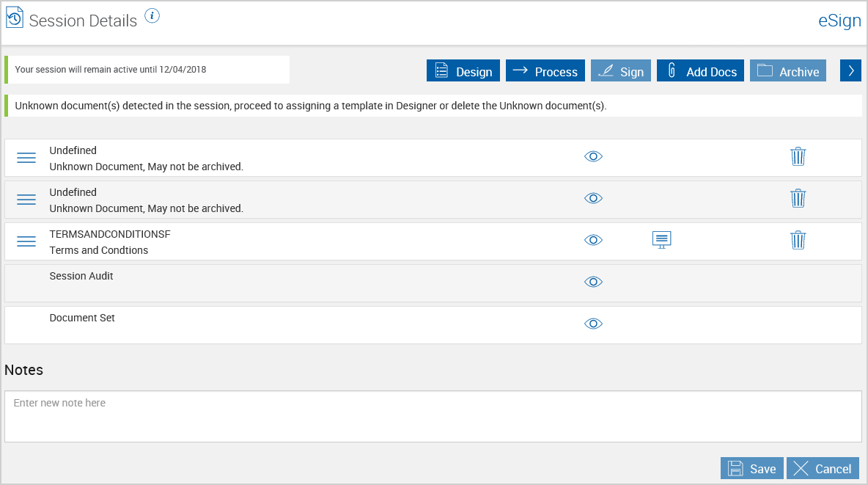Expand more actions with the right chevron
868x485 pixels.
[x=851, y=71]
